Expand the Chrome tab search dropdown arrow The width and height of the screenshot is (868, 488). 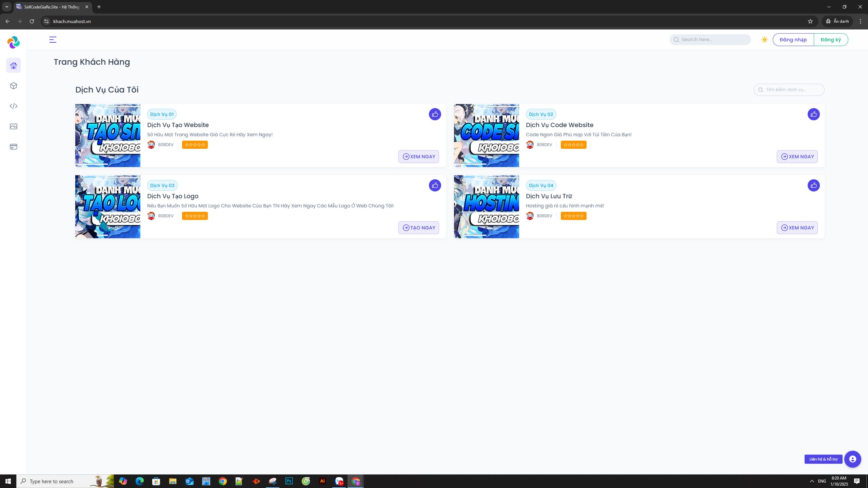[x=6, y=7]
